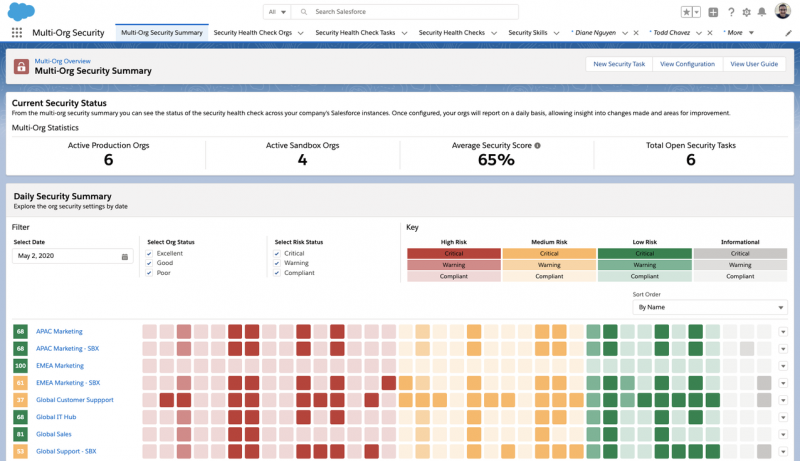Open the calendar date picker icon
The image size is (800, 461).
click(124, 257)
